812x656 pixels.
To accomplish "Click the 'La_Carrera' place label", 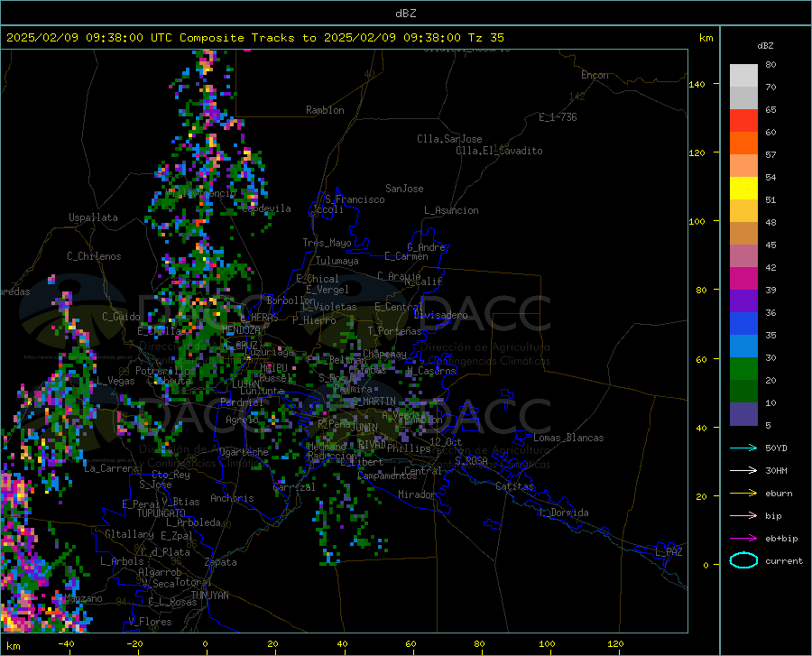I will click(111, 468).
